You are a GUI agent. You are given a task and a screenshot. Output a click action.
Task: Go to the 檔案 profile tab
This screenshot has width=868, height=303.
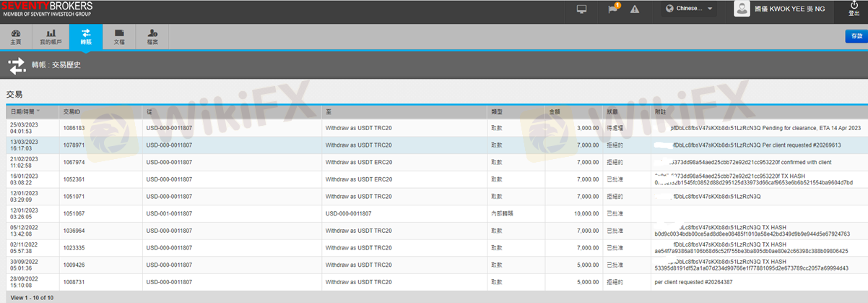[x=152, y=37]
